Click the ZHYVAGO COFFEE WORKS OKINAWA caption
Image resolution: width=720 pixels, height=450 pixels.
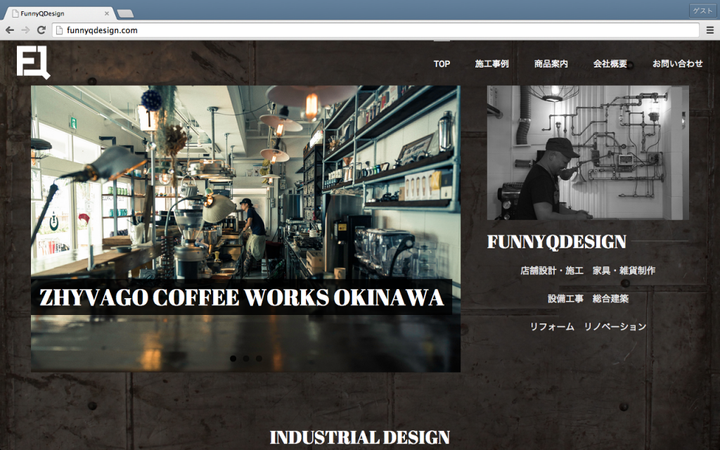pos(242,297)
